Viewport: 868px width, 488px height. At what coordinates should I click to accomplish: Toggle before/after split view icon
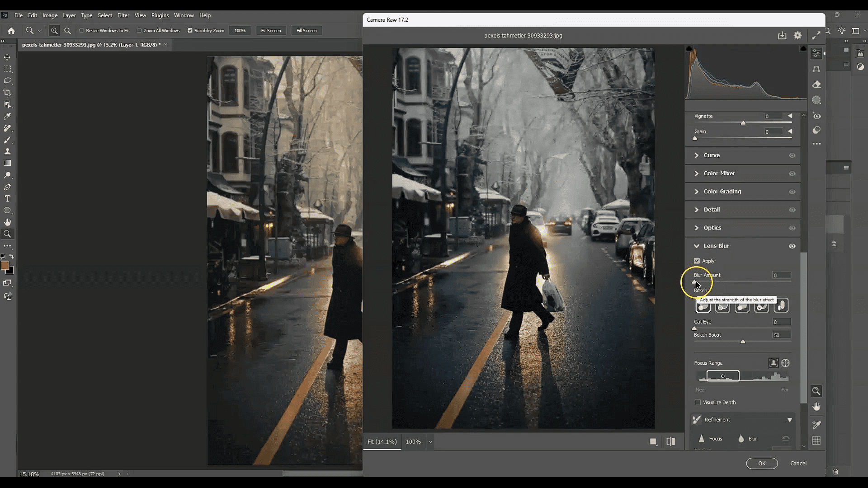pyautogui.click(x=671, y=441)
